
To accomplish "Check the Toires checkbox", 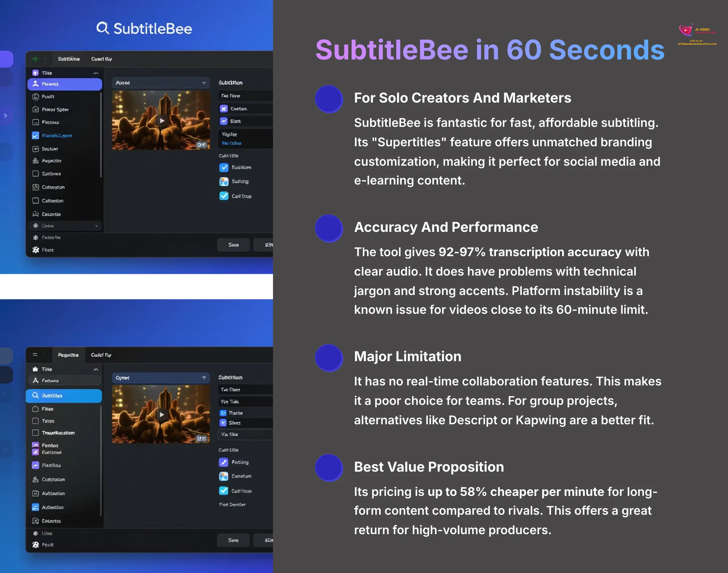I will [35, 421].
